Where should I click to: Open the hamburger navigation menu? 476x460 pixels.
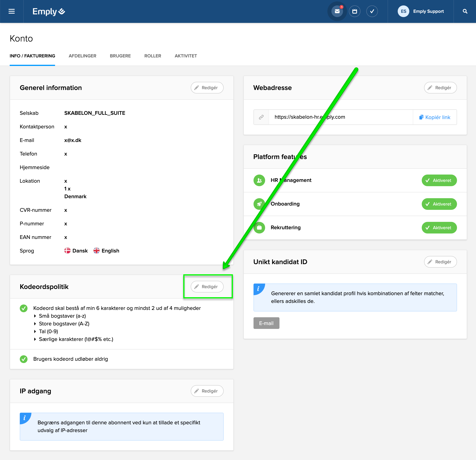[12, 11]
